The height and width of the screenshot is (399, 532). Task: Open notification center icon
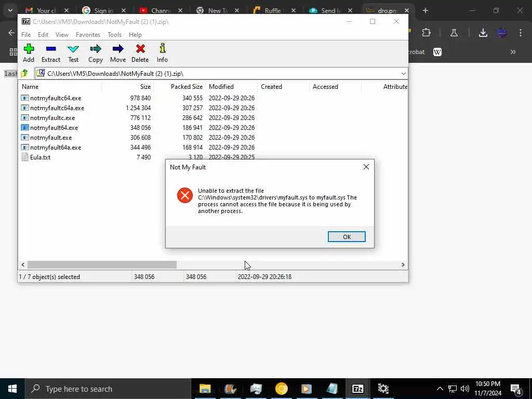[x=516, y=389]
